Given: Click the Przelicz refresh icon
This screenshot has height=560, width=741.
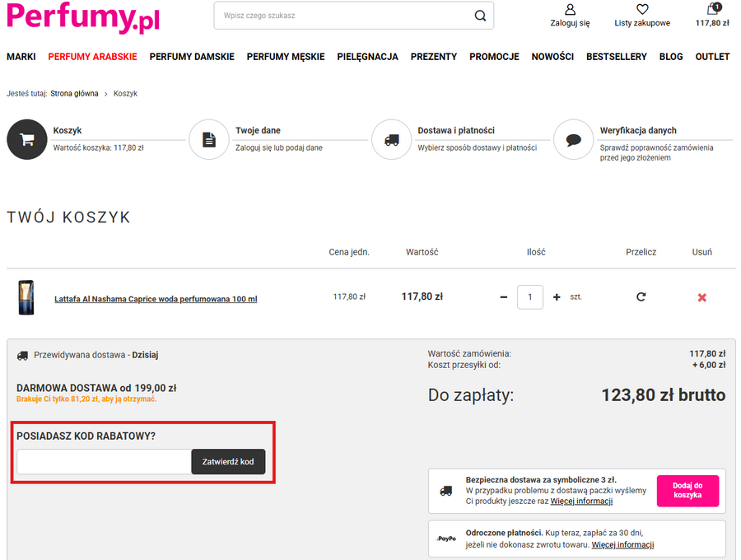Looking at the screenshot, I should click(641, 297).
